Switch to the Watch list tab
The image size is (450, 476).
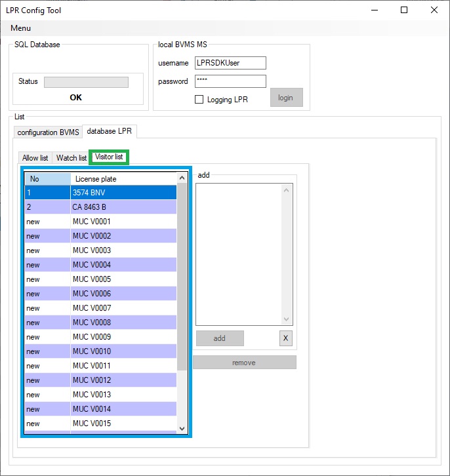click(71, 158)
